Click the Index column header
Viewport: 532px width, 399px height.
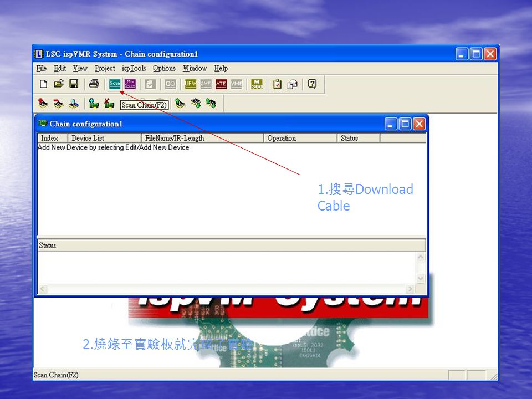pos(53,138)
